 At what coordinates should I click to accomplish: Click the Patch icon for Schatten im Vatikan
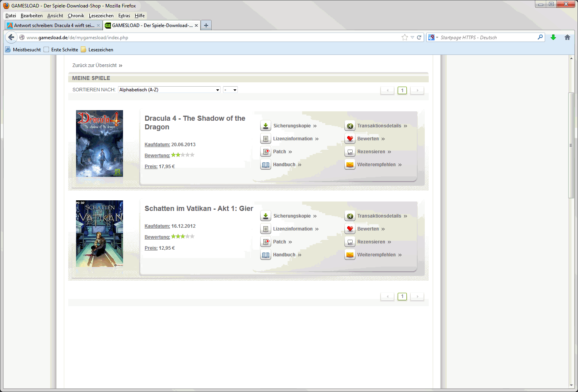(266, 242)
